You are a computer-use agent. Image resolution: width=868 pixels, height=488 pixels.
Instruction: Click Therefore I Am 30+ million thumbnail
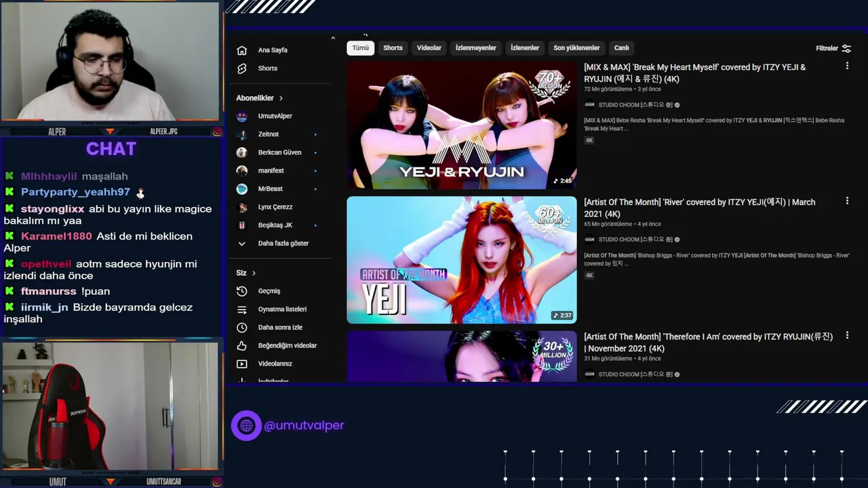pyautogui.click(x=462, y=357)
